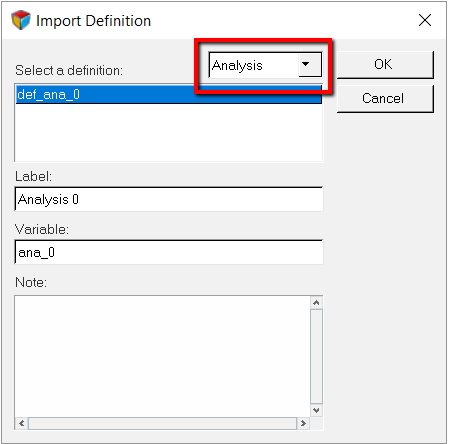Screen dimensions: 450x444
Task: Click the Cancel button
Action: (x=385, y=98)
